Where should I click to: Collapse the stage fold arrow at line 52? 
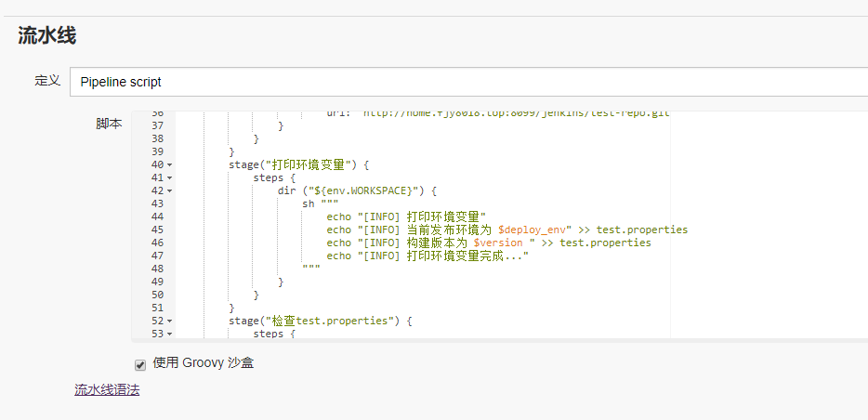coord(168,322)
